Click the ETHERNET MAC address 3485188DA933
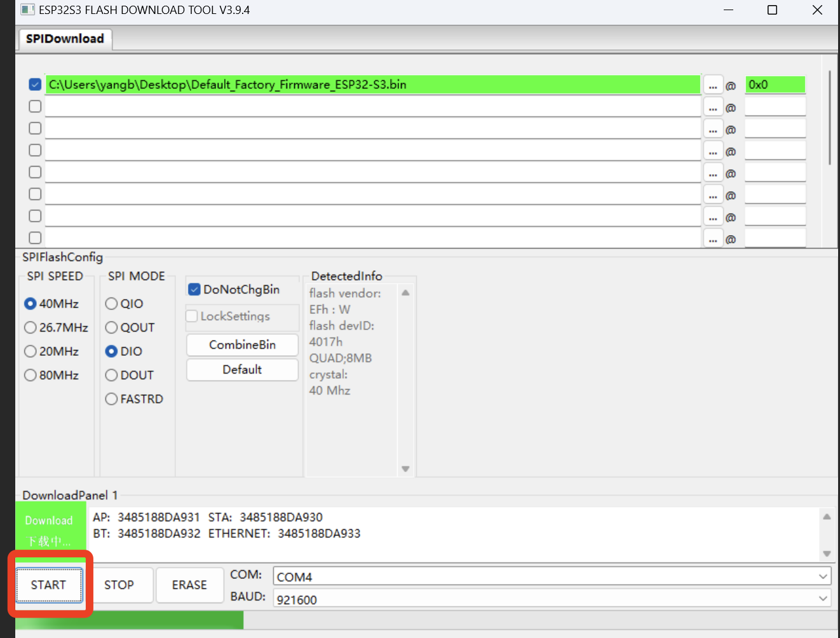840x638 pixels. (x=319, y=534)
